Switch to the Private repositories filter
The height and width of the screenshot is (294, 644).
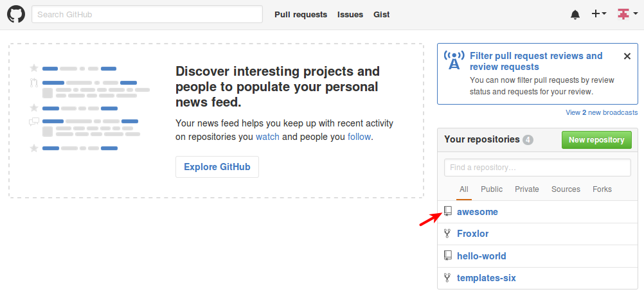click(x=527, y=189)
